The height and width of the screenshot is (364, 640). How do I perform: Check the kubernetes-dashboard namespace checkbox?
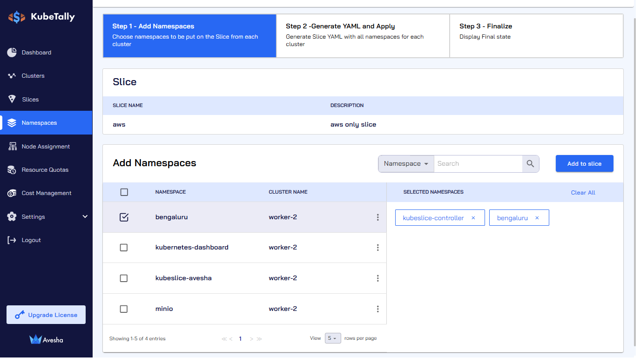(x=124, y=248)
